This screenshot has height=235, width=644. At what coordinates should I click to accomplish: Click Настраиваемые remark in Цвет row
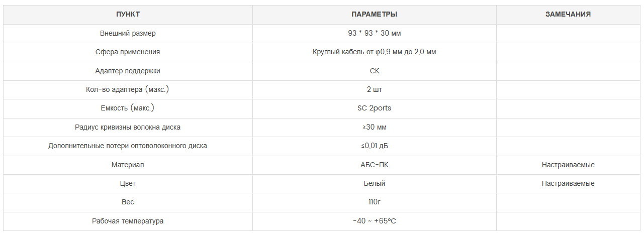(568, 183)
